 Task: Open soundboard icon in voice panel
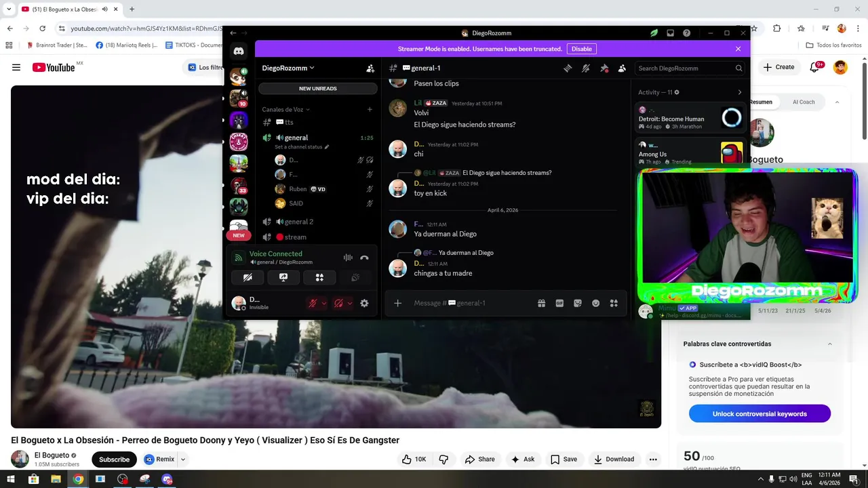pos(355,277)
